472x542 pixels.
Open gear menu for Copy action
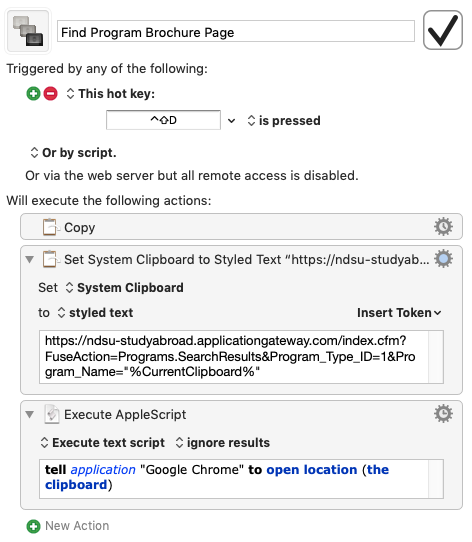tap(443, 227)
